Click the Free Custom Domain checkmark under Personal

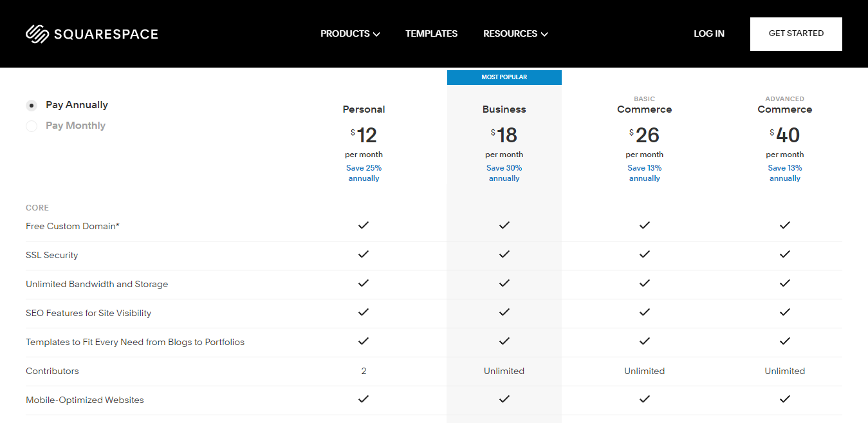tap(364, 225)
